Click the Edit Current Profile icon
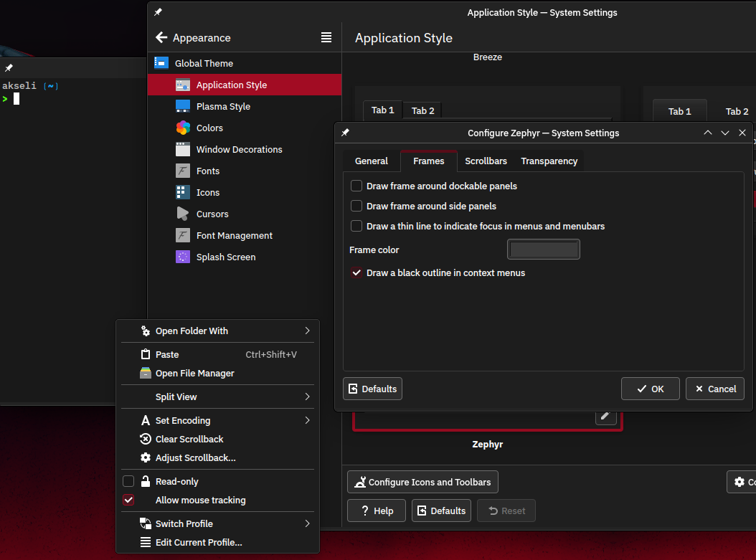Screen dimensions: 756x560 click(x=145, y=542)
